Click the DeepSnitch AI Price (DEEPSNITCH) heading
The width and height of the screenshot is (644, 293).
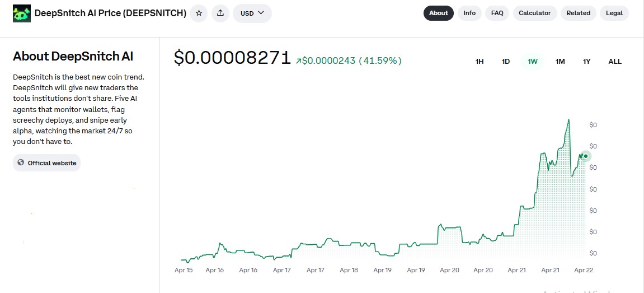[110, 13]
